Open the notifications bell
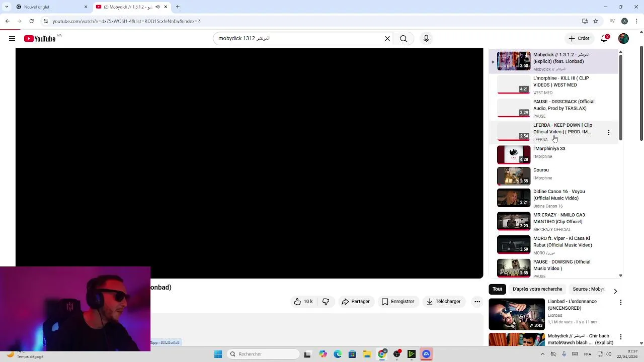 (x=605, y=39)
